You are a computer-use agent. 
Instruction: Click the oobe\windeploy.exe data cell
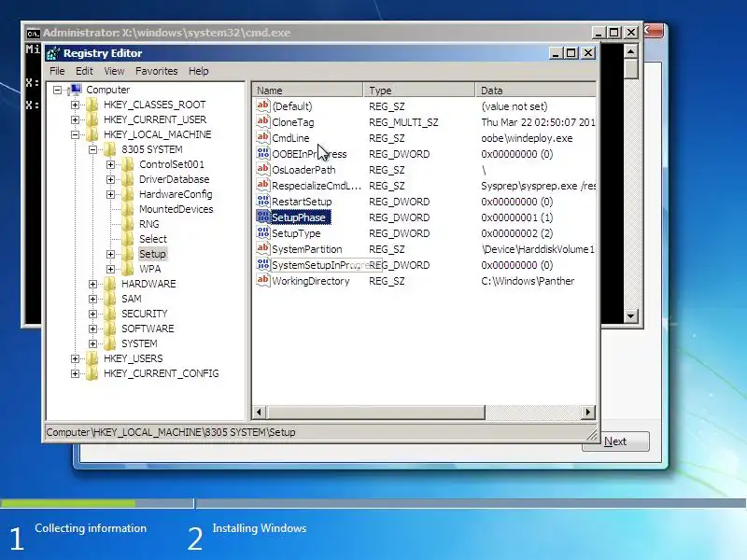click(527, 138)
